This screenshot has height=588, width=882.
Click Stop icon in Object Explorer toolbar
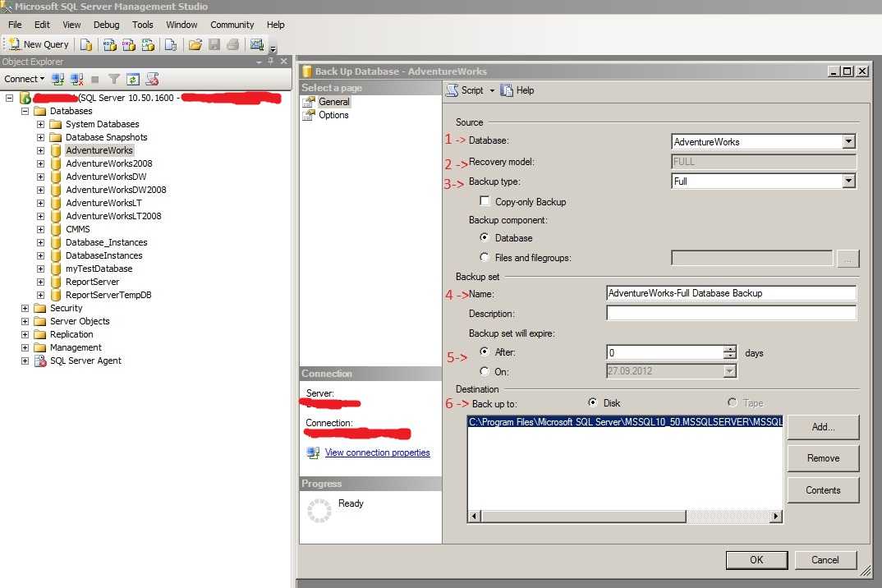(x=95, y=80)
